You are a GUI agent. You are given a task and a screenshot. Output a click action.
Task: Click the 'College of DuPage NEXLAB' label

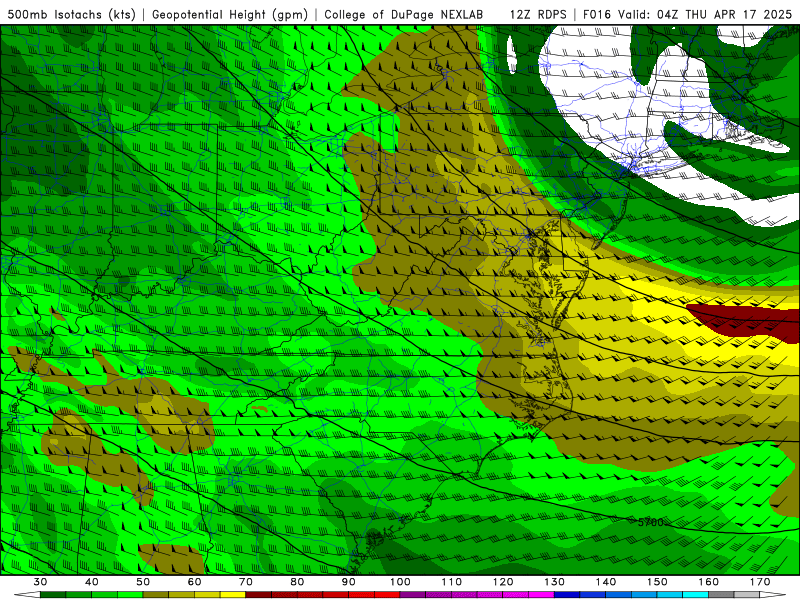click(x=404, y=15)
